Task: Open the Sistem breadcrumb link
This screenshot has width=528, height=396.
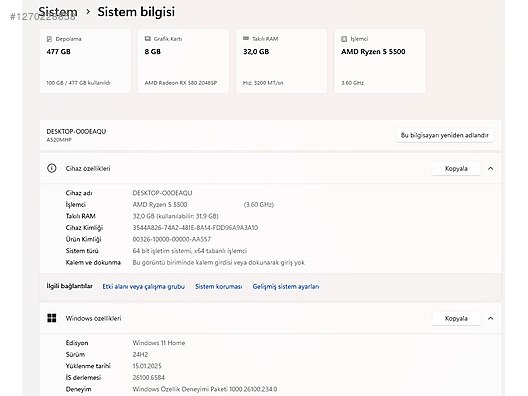Action: point(58,12)
